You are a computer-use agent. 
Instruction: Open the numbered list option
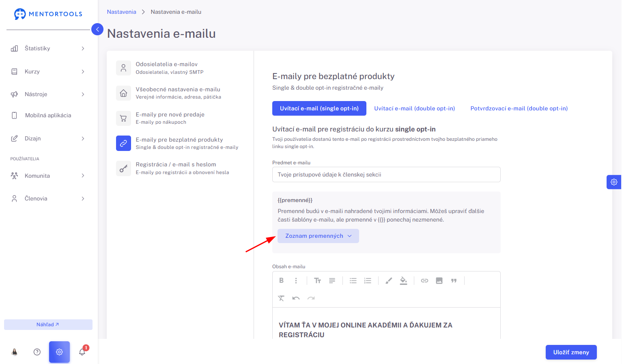click(368, 280)
